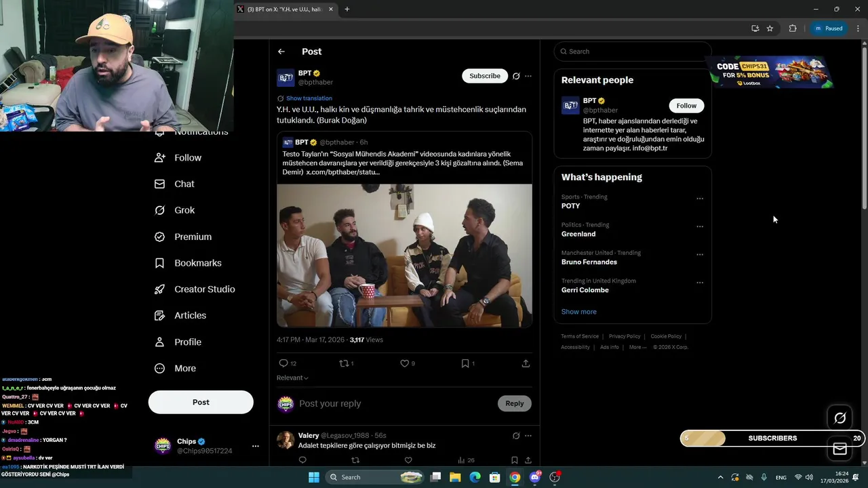Open the post's more options dots
This screenshot has height=488, width=868.
(528, 76)
